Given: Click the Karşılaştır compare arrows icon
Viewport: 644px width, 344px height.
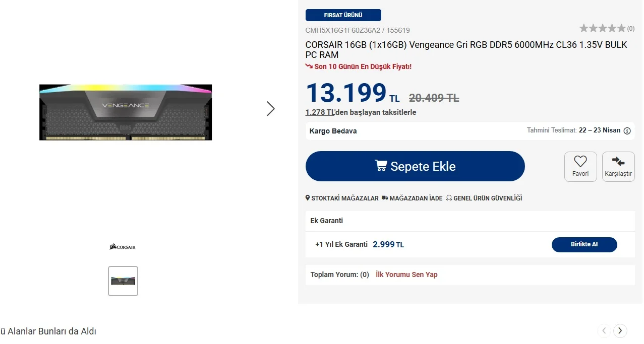Looking at the screenshot, I should pos(618,161).
